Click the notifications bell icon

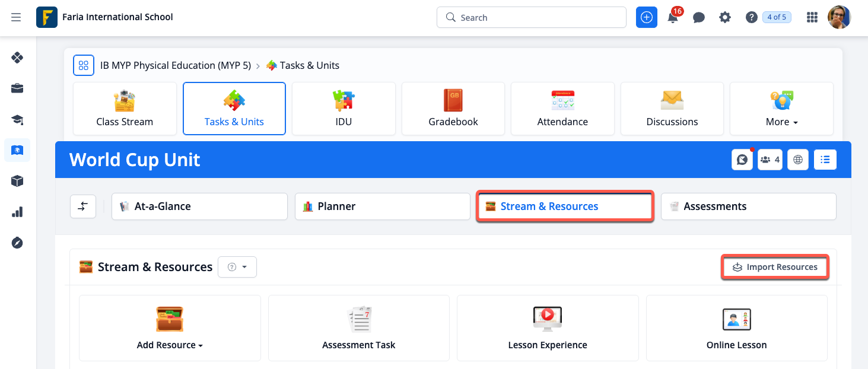[x=673, y=18]
